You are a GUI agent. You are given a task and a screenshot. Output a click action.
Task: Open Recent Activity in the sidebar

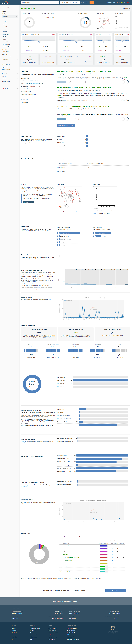coord(6,8)
